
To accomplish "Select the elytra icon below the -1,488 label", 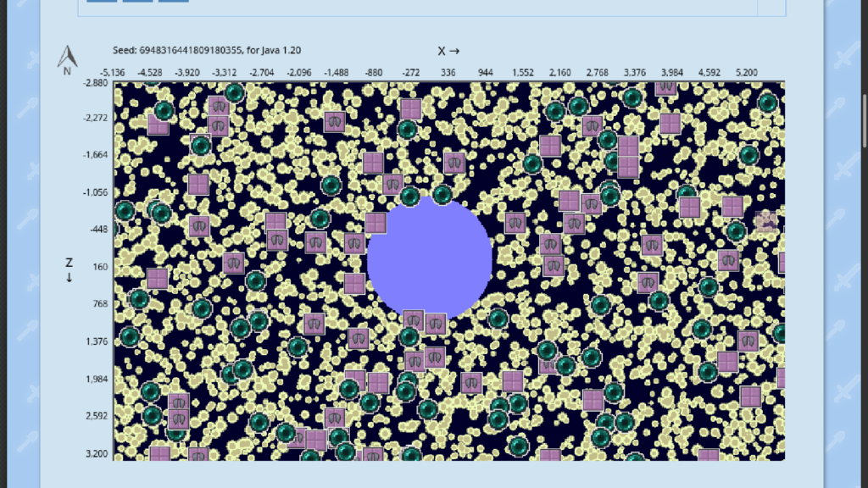I will coord(334,122).
